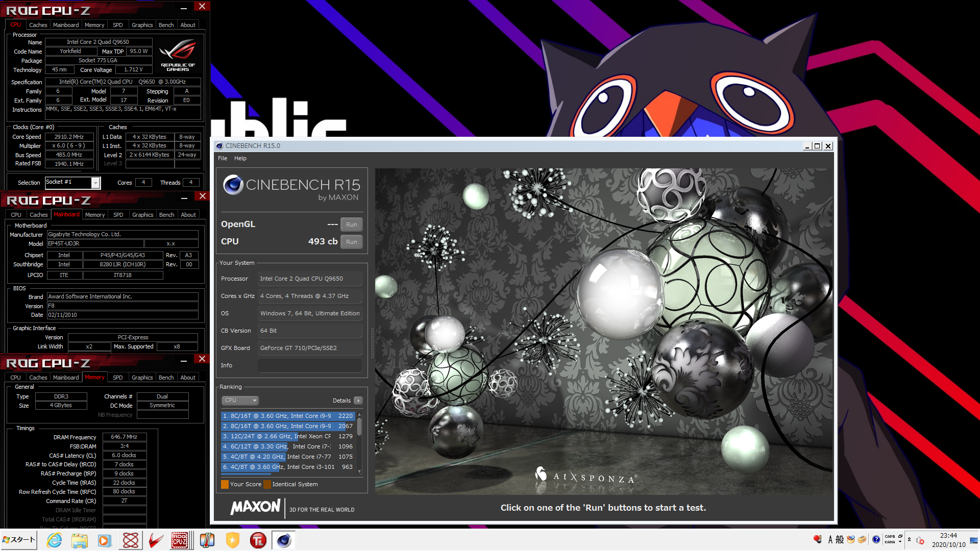Restore the language bar with its restore icon

900,537
